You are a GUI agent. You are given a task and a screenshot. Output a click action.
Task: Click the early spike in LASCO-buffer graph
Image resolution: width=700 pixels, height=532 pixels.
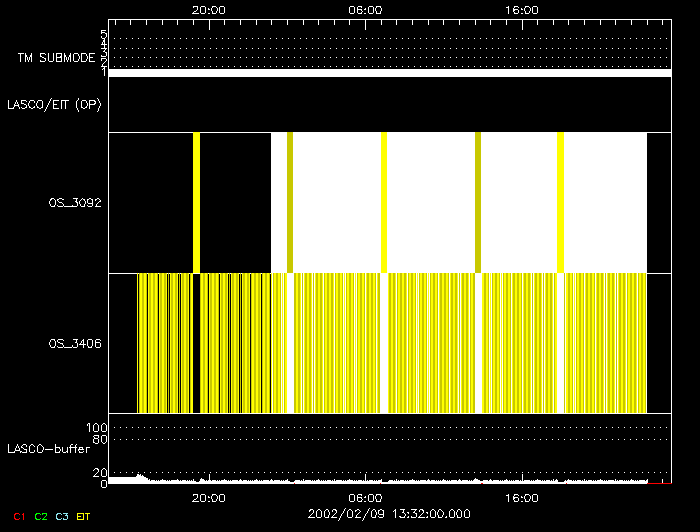141,477
